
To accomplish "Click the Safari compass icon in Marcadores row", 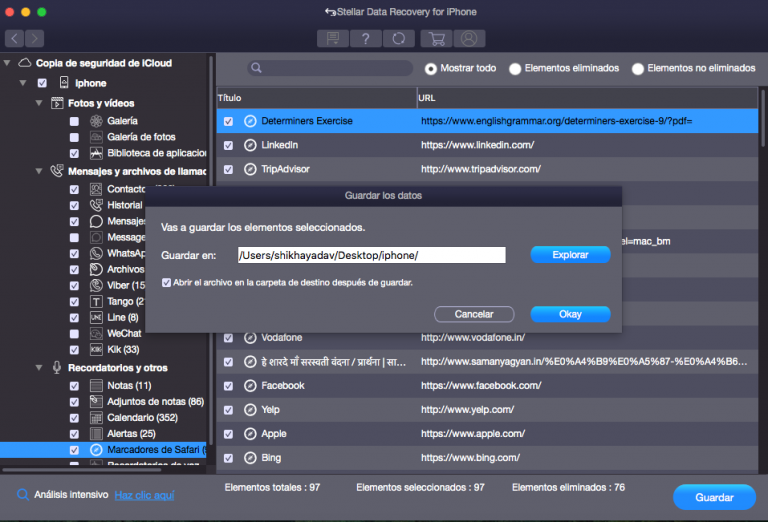I will pos(96,450).
